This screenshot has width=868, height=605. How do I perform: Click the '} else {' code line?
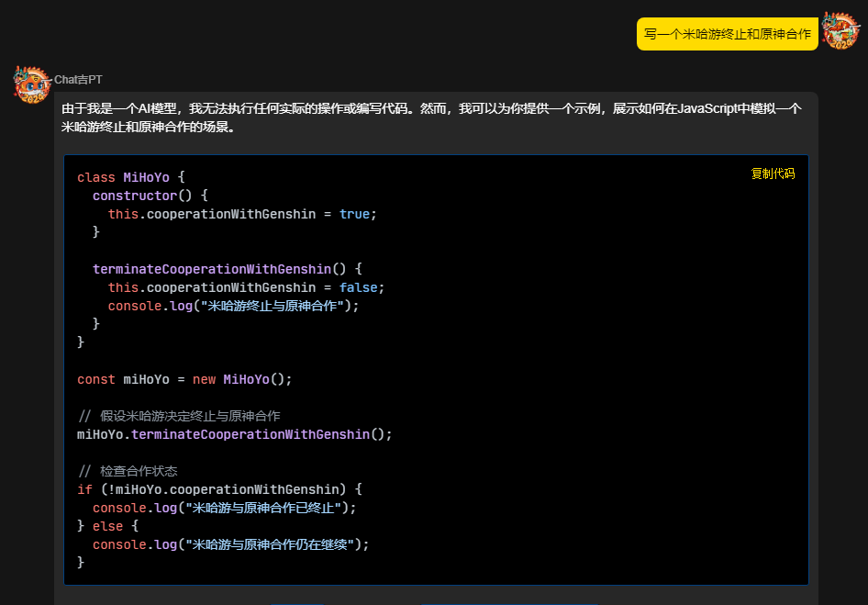108,526
